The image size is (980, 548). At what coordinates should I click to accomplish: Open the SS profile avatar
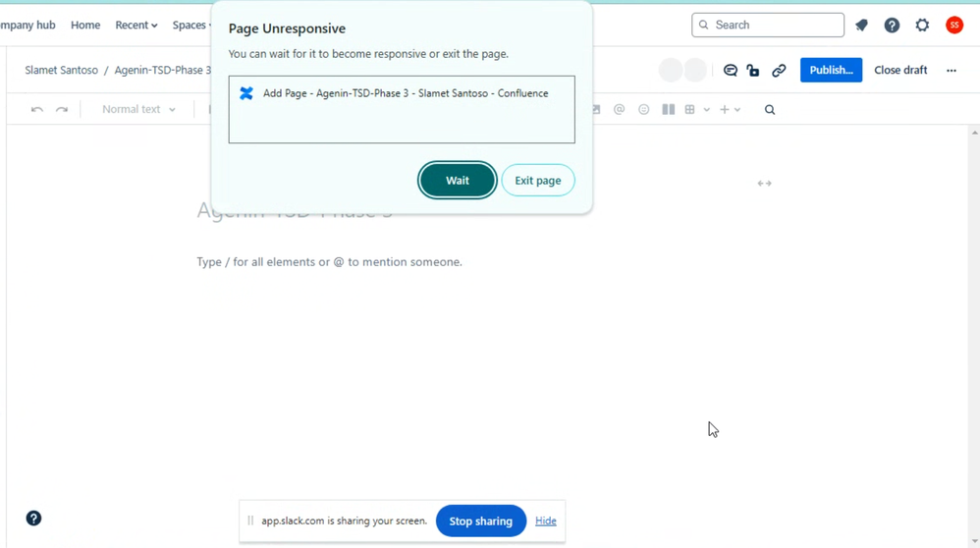pos(953,25)
